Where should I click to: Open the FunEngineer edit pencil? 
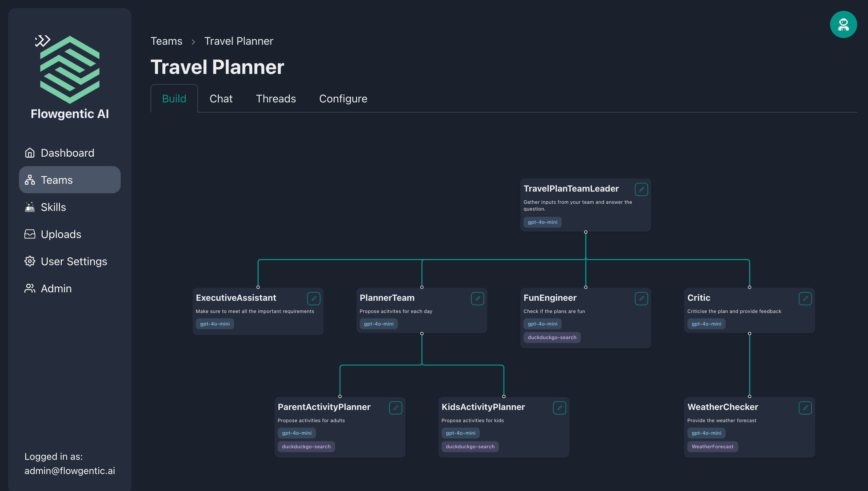[x=641, y=298]
